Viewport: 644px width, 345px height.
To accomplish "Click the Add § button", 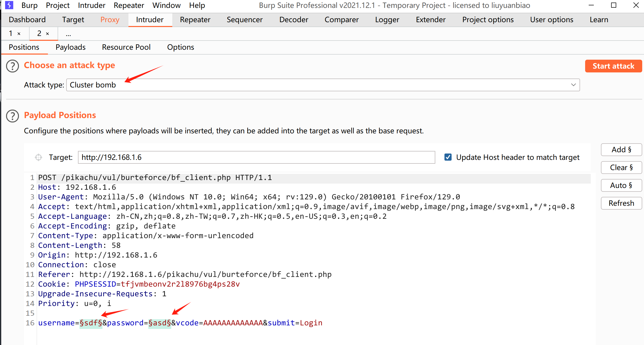I will [621, 150].
